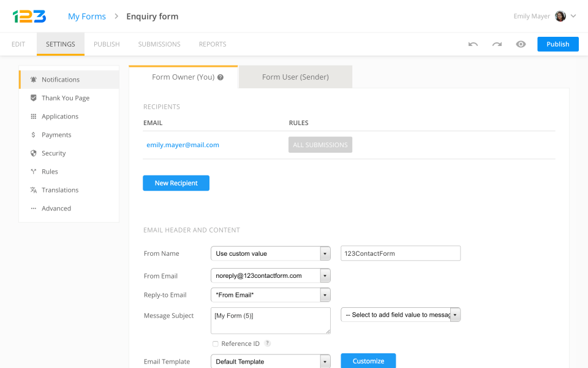Enable the Reference ID checkbox
The width and height of the screenshot is (588, 368).
tap(215, 344)
